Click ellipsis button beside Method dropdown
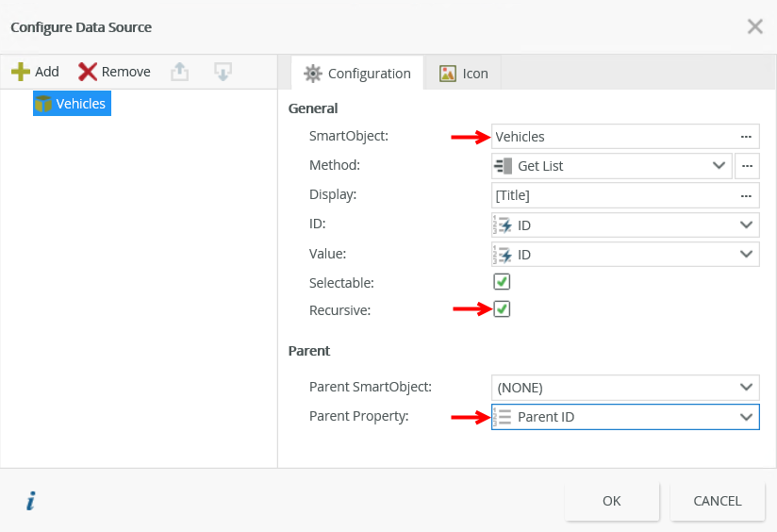The image size is (777, 532). coord(746,166)
